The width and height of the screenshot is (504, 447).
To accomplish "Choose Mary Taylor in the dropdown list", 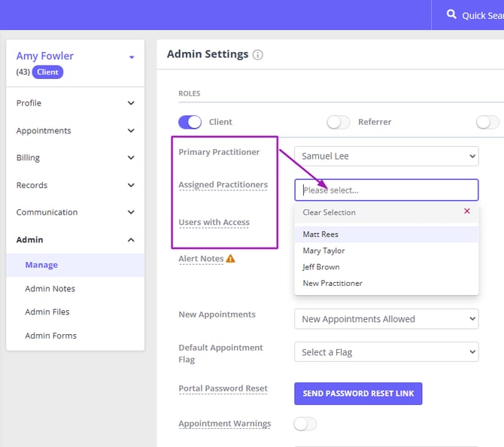I will [323, 251].
